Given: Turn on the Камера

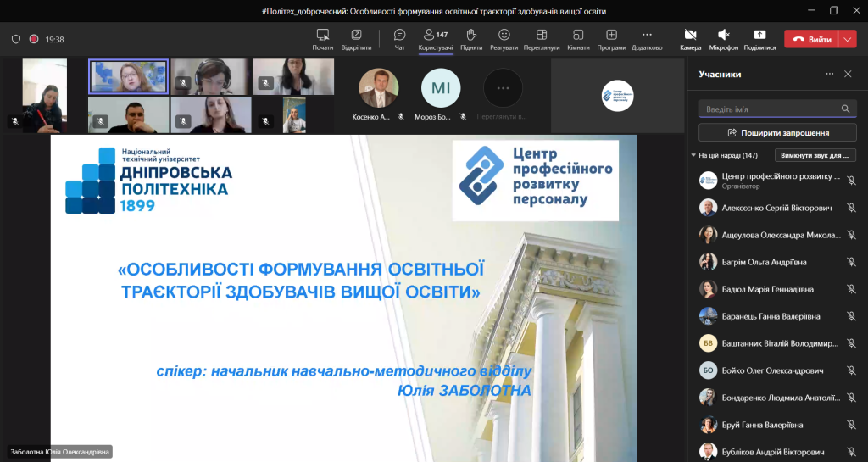Looking at the screenshot, I should [690, 39].
